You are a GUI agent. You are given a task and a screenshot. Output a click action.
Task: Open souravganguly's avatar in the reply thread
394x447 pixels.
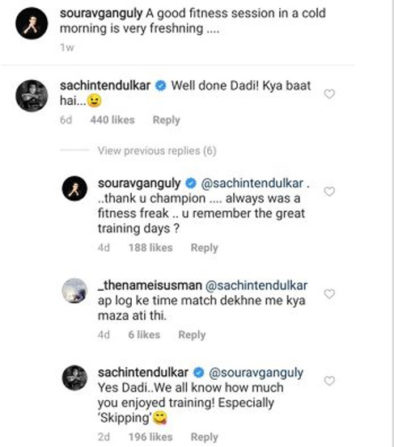coord(75,188)
